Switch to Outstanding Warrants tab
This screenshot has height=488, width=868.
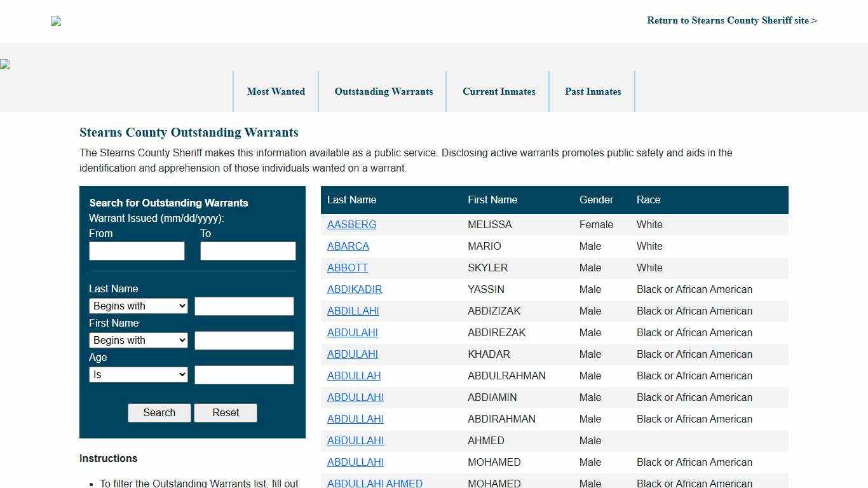point(384,91)
